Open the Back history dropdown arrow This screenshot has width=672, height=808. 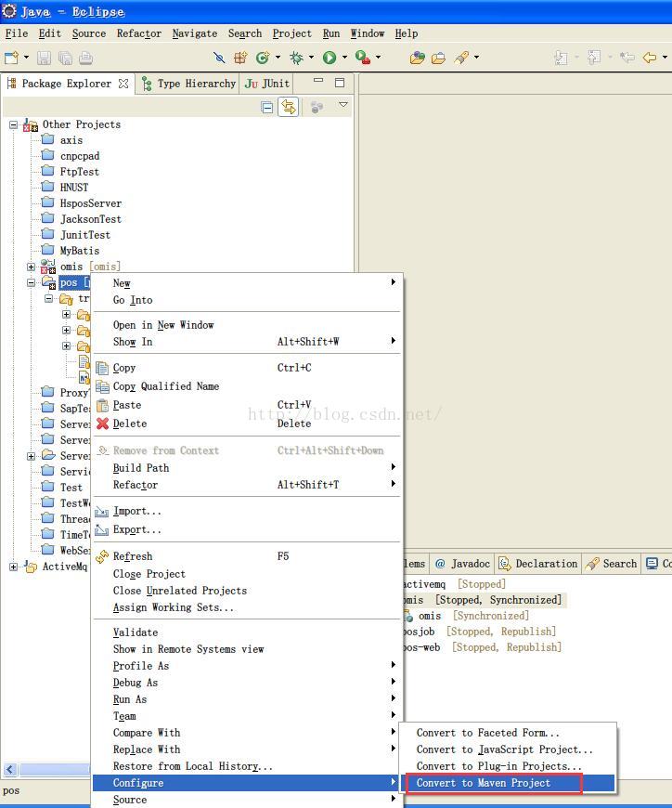665,58
